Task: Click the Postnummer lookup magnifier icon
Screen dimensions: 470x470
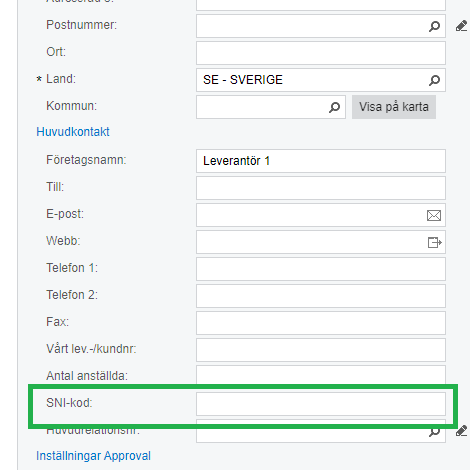Action: click(434, 26)
